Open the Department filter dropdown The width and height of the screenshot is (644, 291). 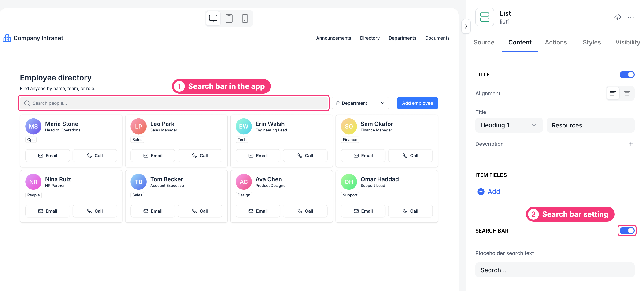360,103
